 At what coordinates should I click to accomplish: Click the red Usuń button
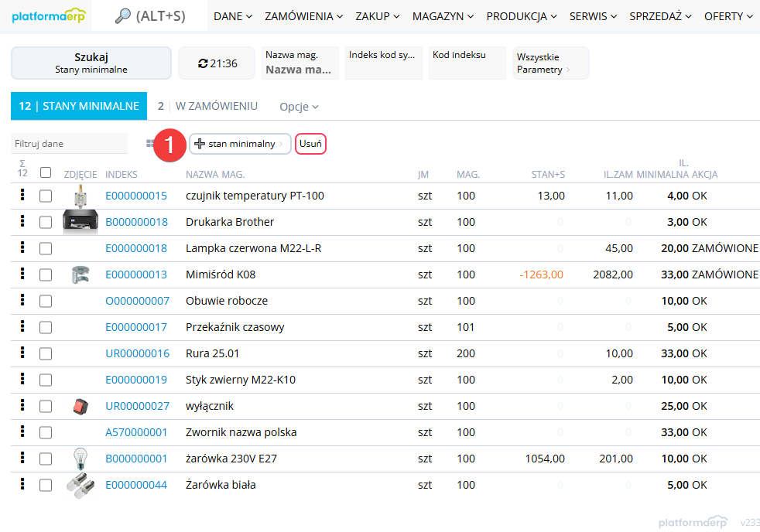pos(310,144)
